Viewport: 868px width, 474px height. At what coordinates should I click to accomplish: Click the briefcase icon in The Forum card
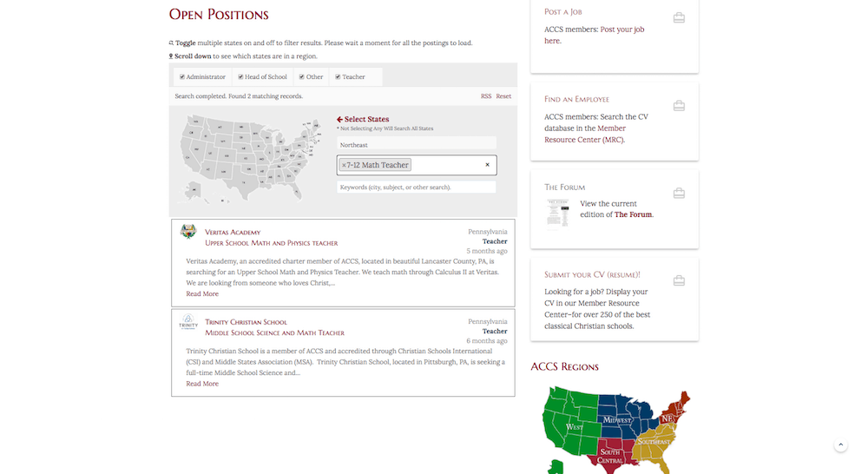(679, 193)
